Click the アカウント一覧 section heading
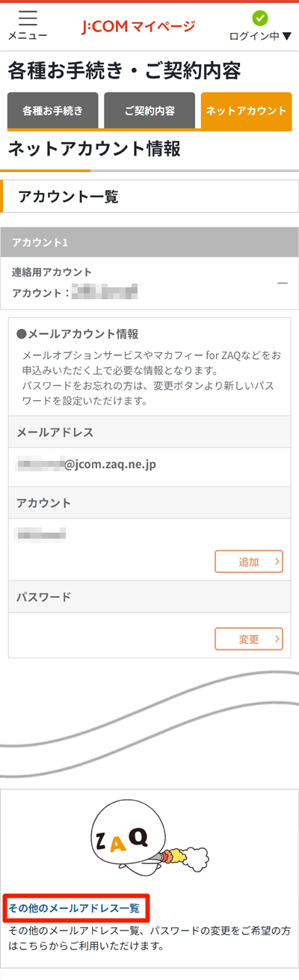 (x=68, y=197)
